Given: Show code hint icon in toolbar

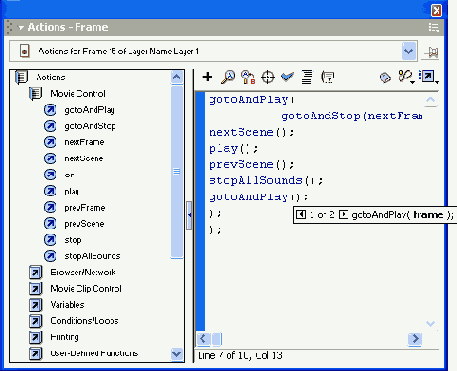Looking at the screenshot, I should [327, 77].
